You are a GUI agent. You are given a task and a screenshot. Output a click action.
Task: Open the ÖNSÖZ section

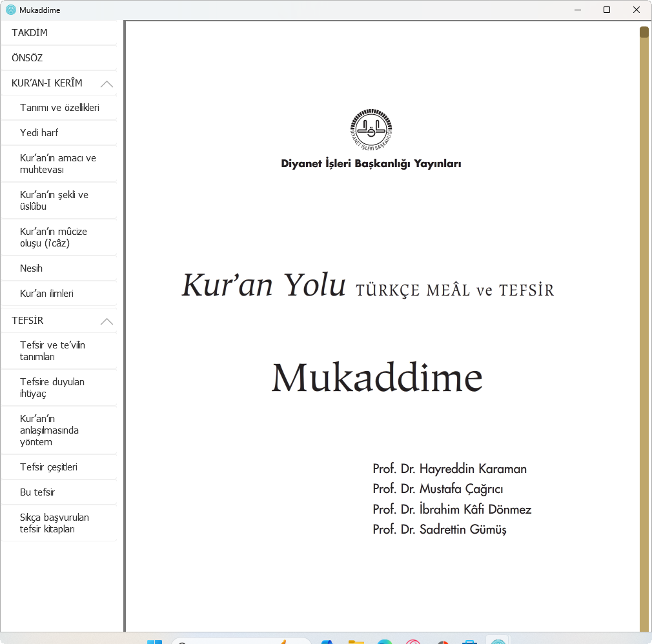point(59,58)
